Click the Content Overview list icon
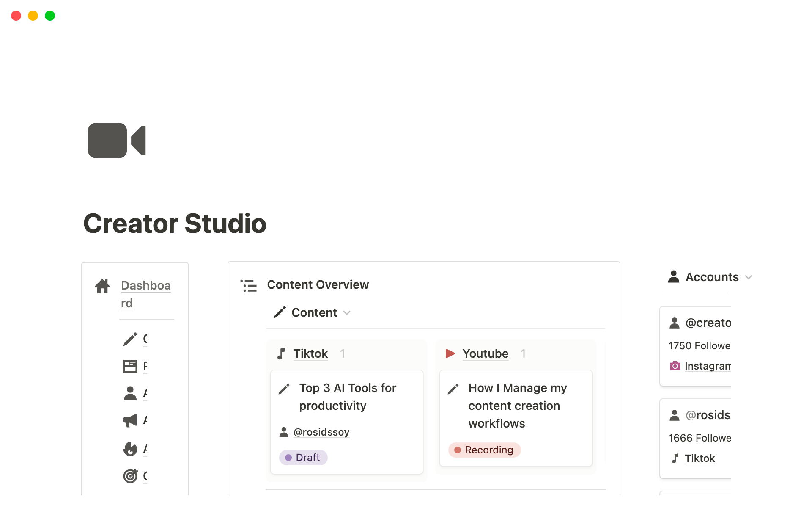Image resolution: width=812 pixels, height=508 pixels. pyautogui.click(x=249, y=285)
